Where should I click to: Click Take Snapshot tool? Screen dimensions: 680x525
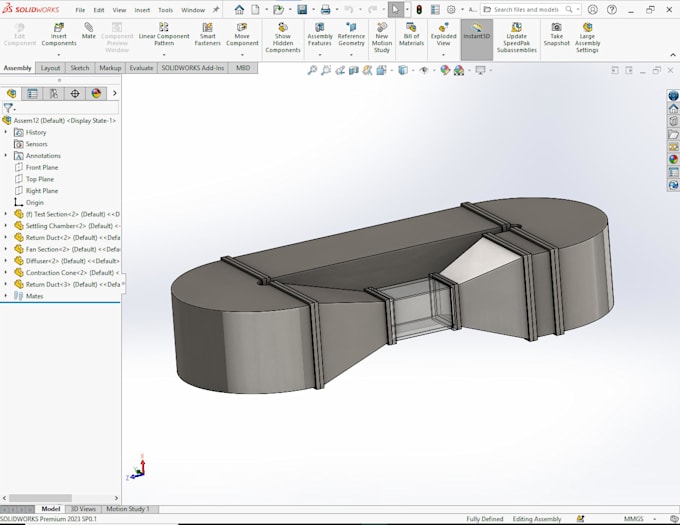(x=556, y=35)
